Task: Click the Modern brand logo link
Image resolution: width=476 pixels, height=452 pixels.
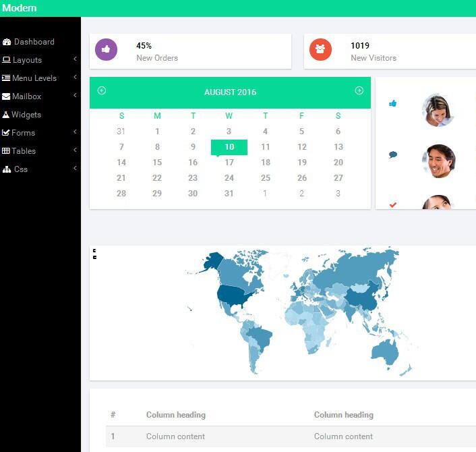Action: 20,8
